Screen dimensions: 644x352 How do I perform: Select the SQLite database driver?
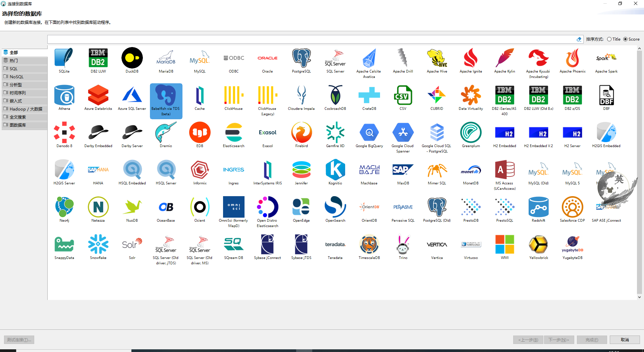(64, 60)
